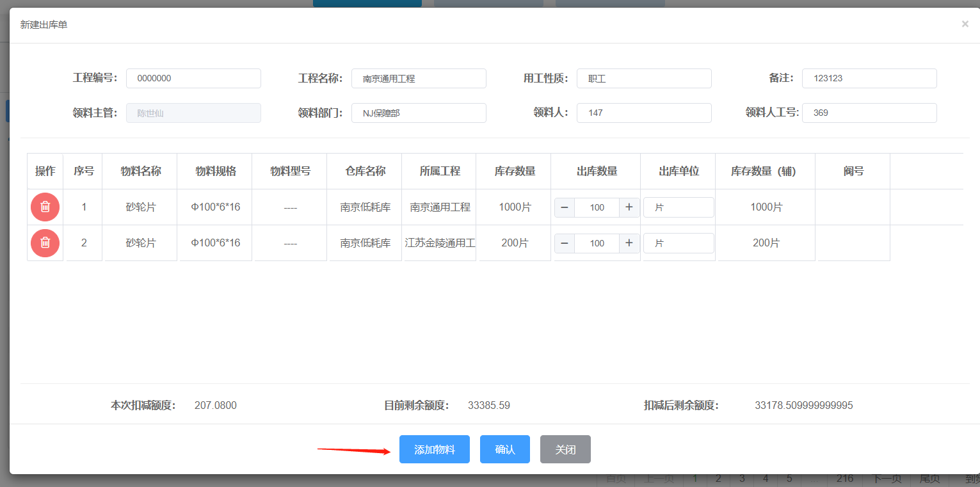Open the 工程名称 field
Viewport: 980px width, 487px height.
coord(419,78)
